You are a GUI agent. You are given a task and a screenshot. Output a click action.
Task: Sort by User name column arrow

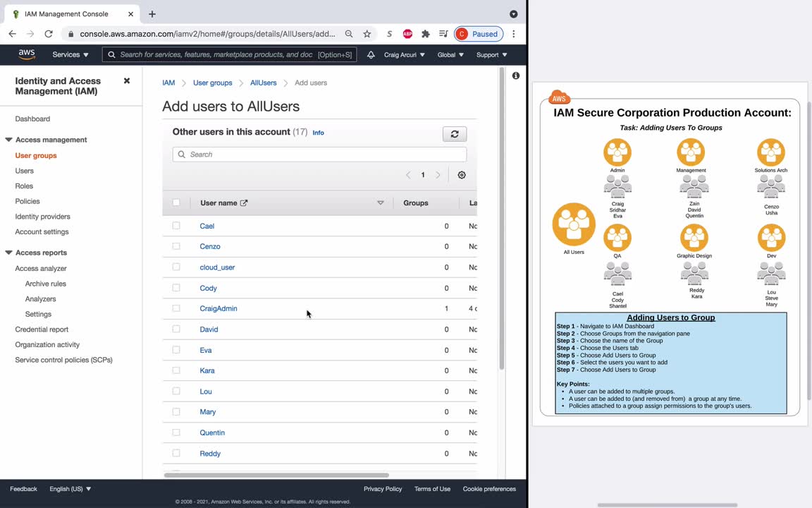tap(381, 203)
